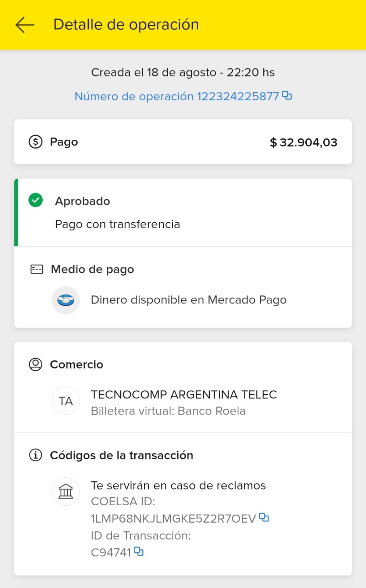
Task: Tap the Aprobado status label
Action: 82,201
